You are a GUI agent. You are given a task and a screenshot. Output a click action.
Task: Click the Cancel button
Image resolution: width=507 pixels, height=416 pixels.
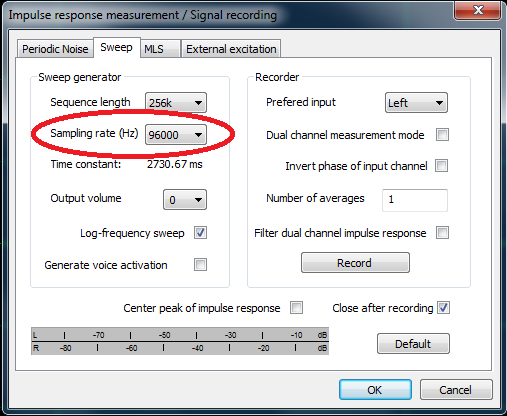coord(456,389)
